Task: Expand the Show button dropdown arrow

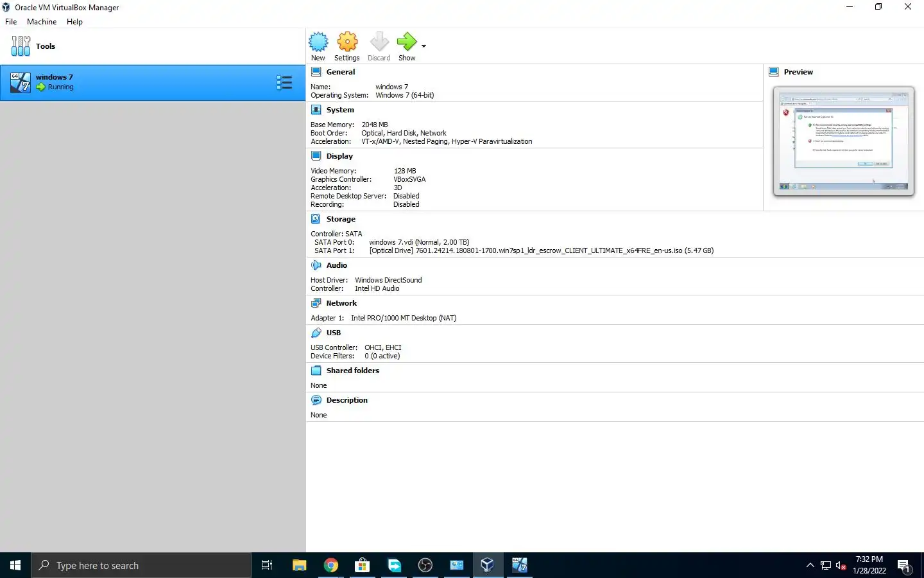Action: click(424, 46)
